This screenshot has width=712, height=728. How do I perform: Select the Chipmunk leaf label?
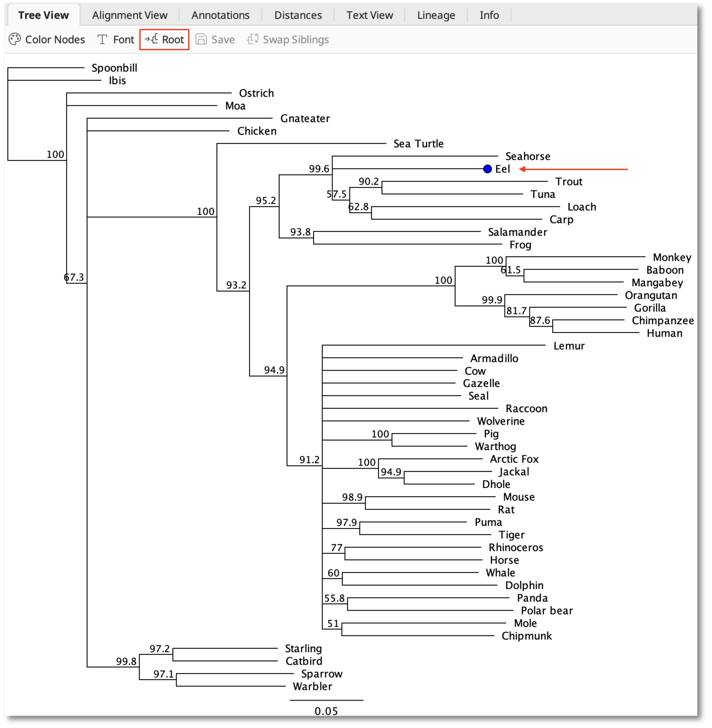(x=527, y=636)
